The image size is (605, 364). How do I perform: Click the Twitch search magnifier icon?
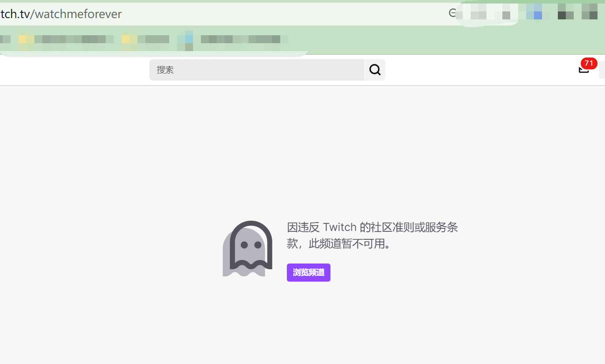pos(375,69)
